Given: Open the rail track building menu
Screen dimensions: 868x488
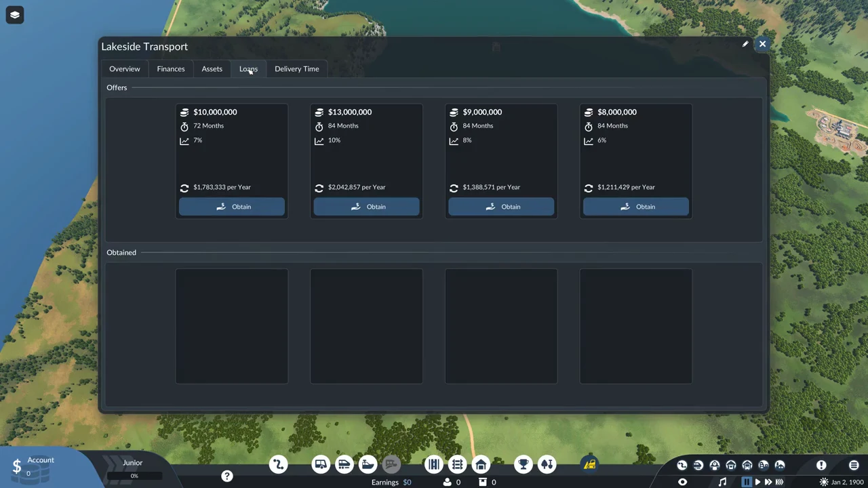Looking at the screenshot, I should [457, 464].
